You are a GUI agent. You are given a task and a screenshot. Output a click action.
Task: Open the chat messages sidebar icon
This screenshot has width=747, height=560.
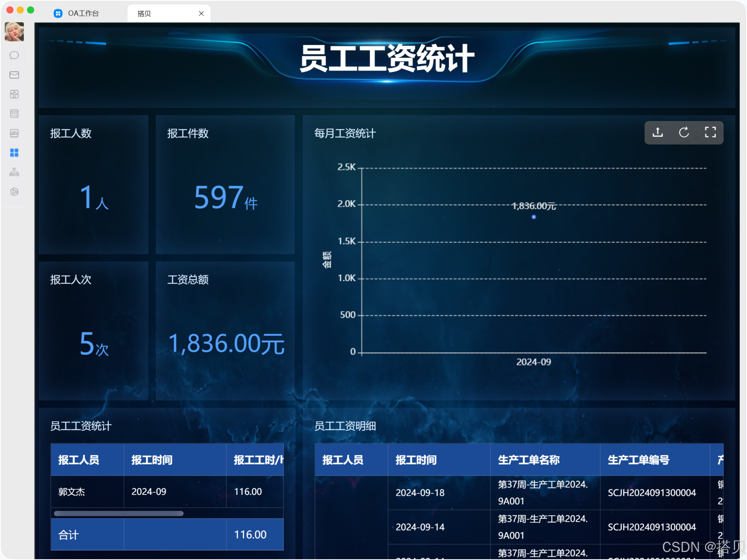[x=14, y=55]
